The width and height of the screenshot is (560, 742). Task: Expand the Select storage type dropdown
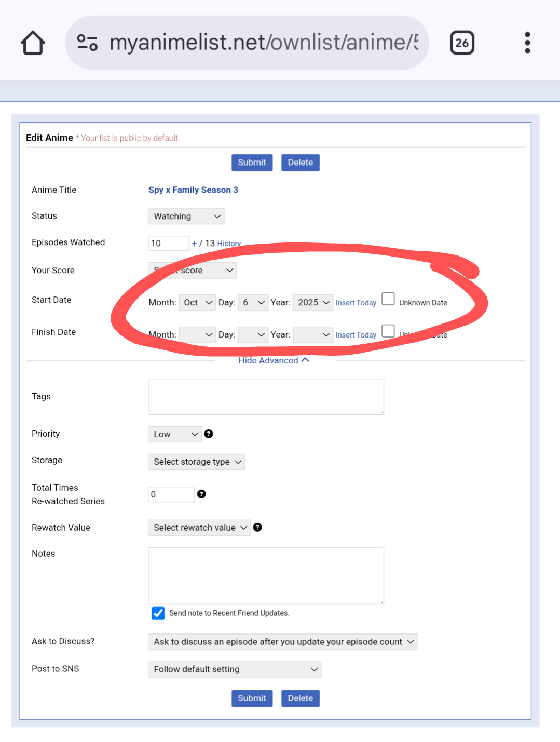pos(197,462)
